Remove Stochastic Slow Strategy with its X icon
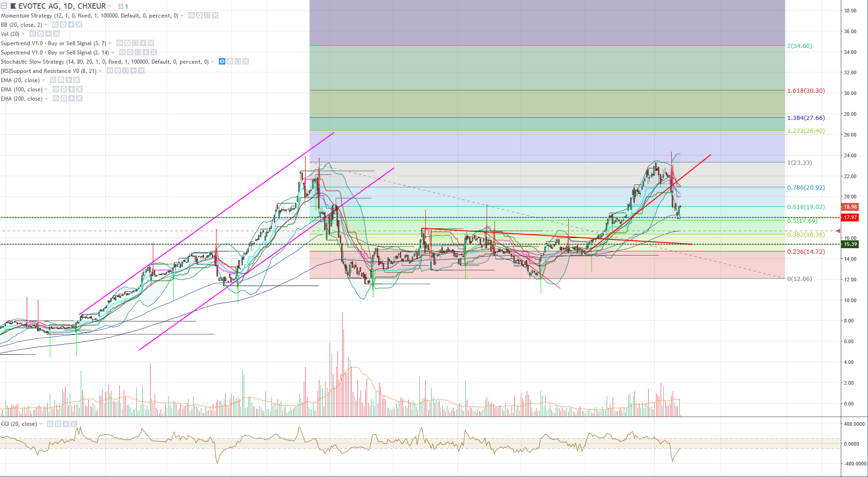This screenshot has height=477, width=868. [x=246, y=62]
